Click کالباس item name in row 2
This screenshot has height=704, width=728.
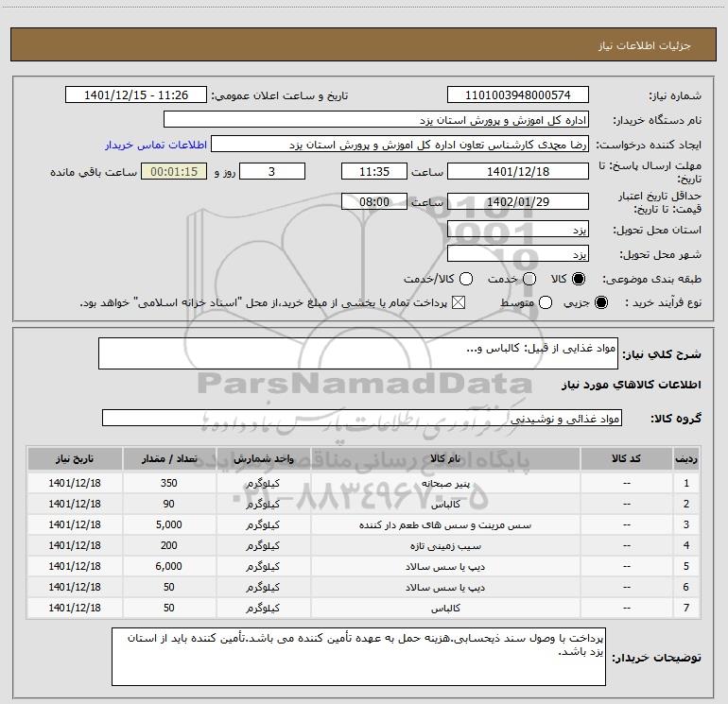click(445, 505)
